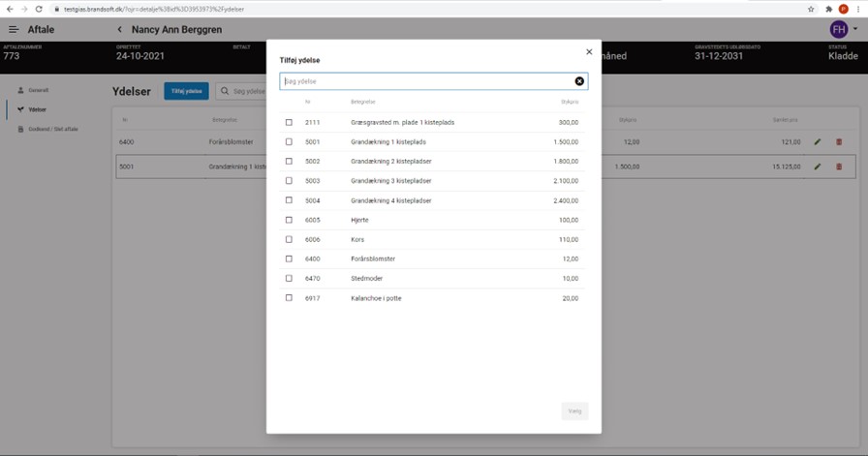868x456 pixels.
Task: Check the box for 6005 Hjerte
Action: [x=289, y=220]
